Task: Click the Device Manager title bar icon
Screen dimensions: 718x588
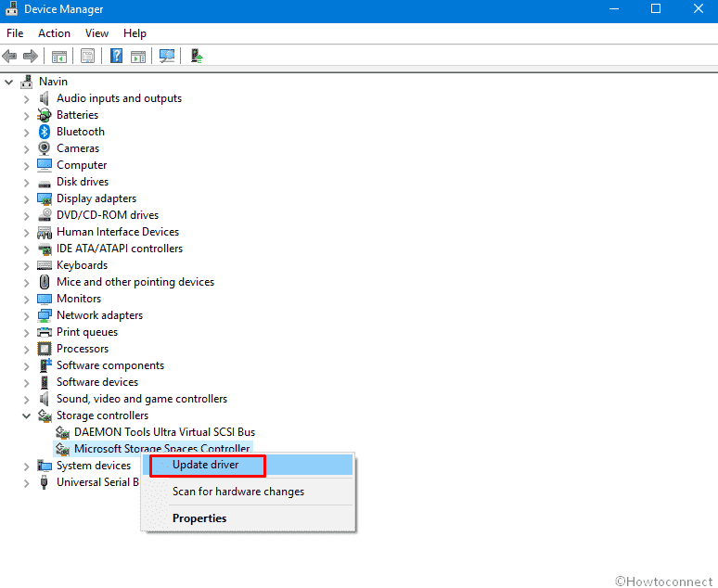Action: [x=11, y=8]
